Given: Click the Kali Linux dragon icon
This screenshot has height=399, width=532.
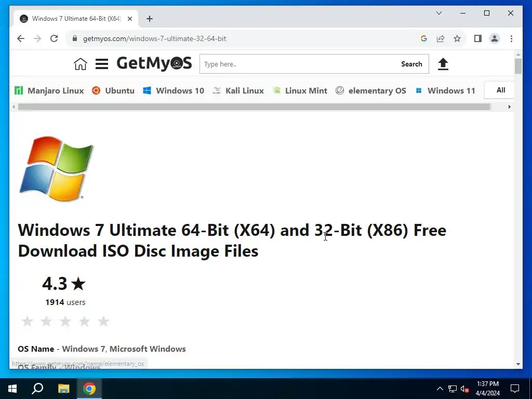Looking at the screenshot, I should click(217, 90).
